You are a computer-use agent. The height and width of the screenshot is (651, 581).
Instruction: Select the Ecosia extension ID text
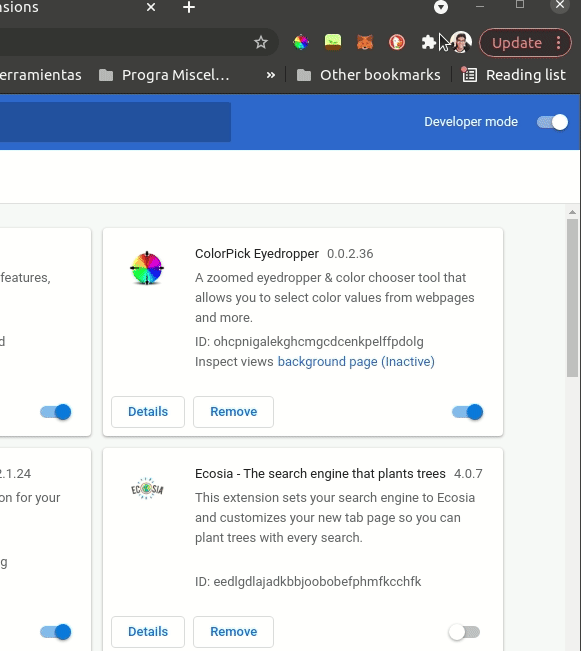coord(308,582)
